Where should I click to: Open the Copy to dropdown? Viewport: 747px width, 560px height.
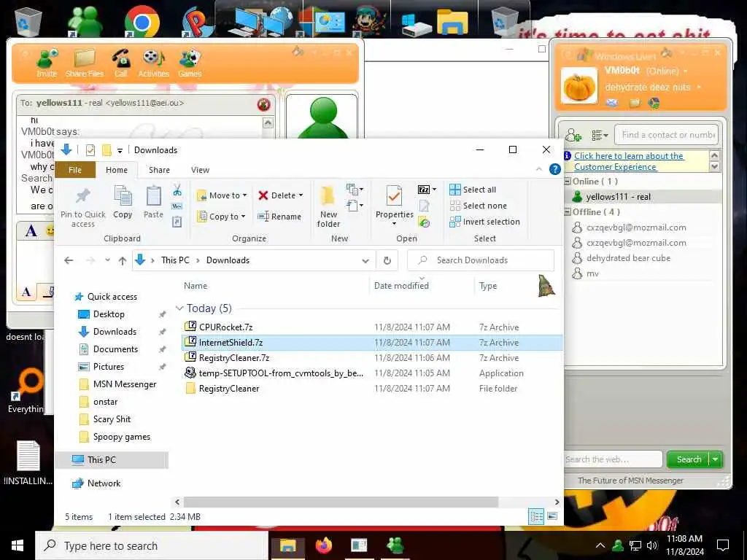click(221, 217)
